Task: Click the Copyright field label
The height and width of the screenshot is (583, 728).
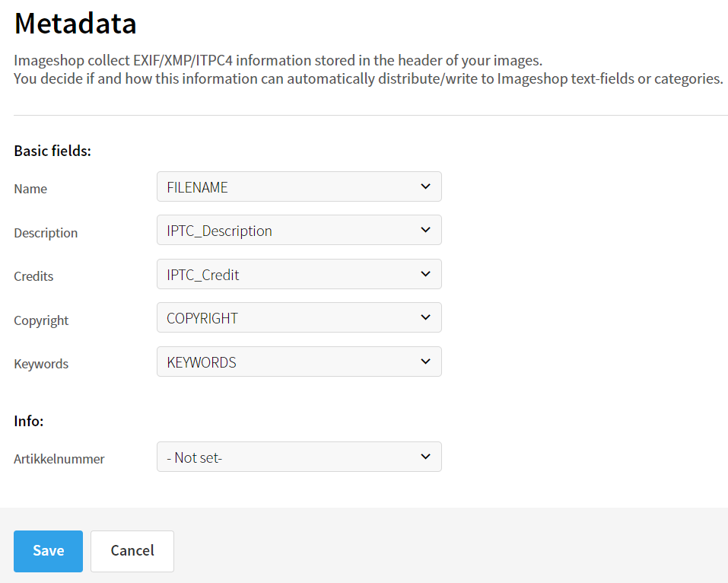Action: 41,320
